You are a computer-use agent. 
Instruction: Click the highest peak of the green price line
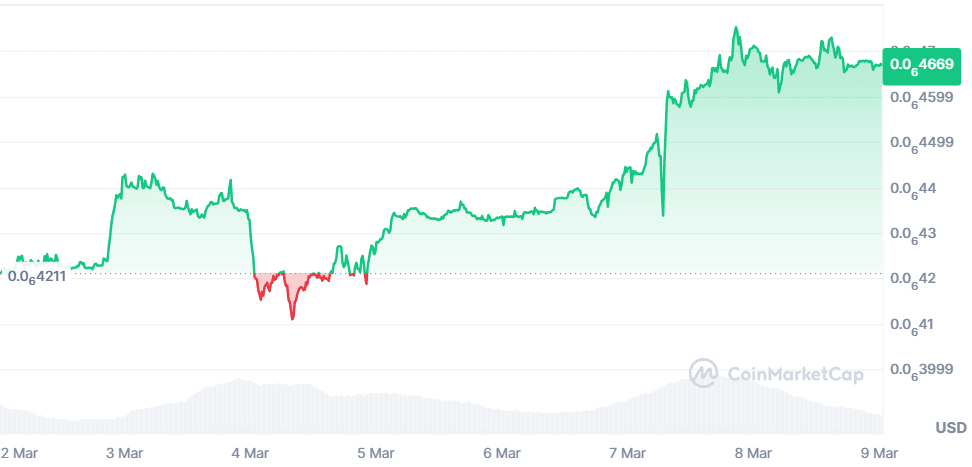pos(736,28)
